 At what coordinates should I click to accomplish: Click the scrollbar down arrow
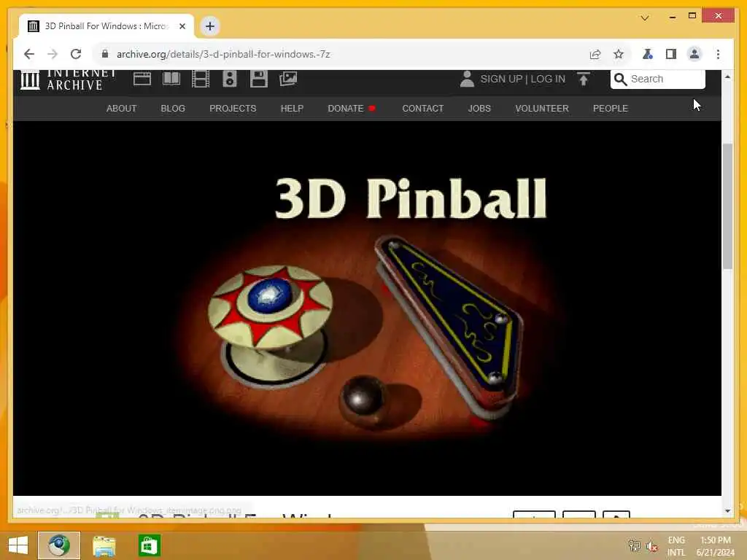click(727, 511)
